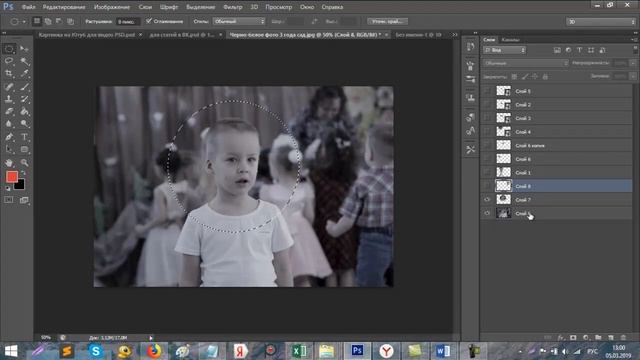Select the Horizontal Type tool
Image resolution: width=640 pixels, height=360 pixels.
click(x=24, y=137)
